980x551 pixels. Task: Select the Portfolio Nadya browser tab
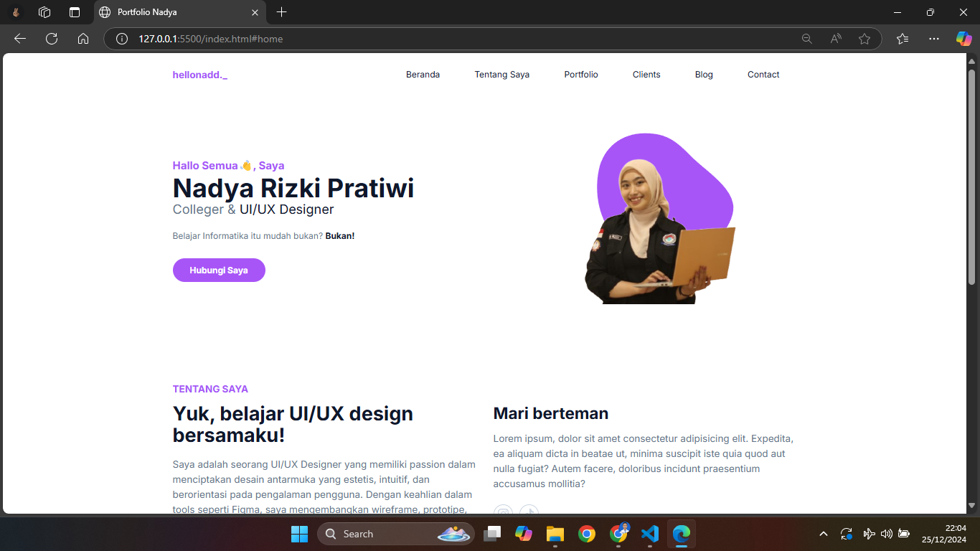(x=172, y=12)
